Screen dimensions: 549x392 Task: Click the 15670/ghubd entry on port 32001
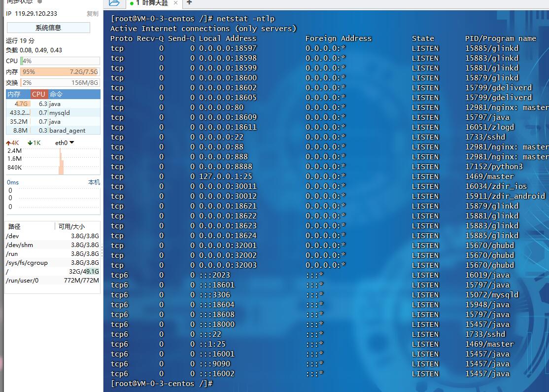(489, 245)
